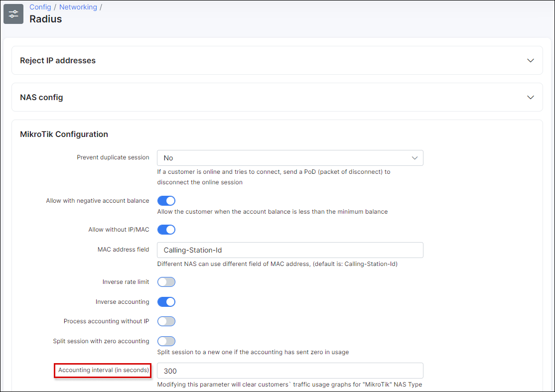Click the Split session with zero accounting label
This screenshot has width=555, height=392.
(101, 341)
